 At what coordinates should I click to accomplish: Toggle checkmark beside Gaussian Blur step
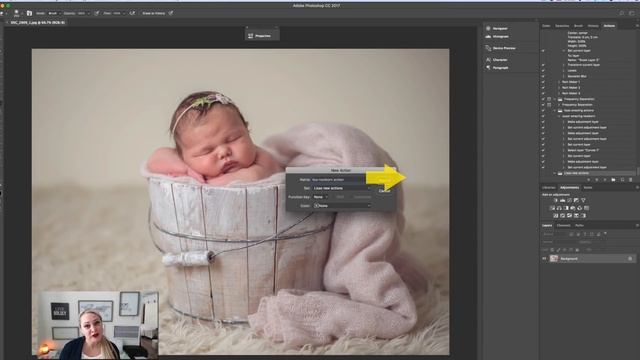[543, 76]
